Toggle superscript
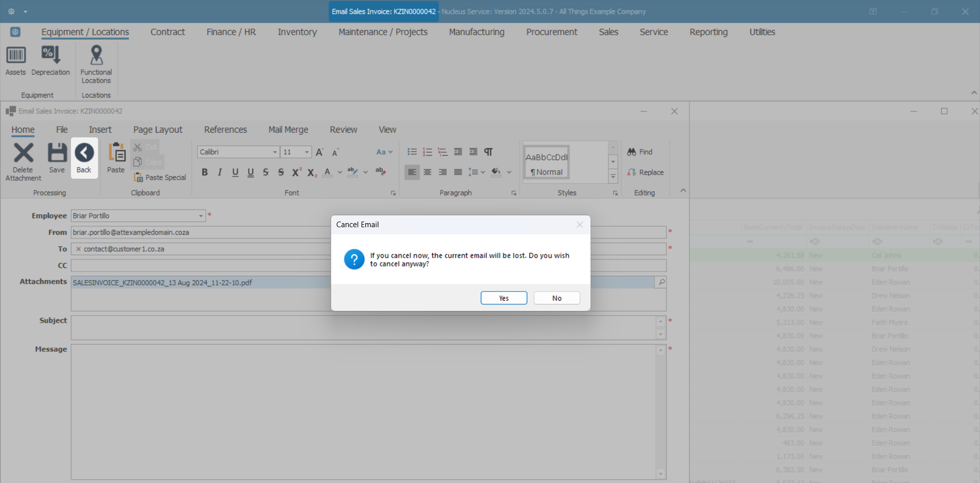980x483 pixels. (297, 173)
